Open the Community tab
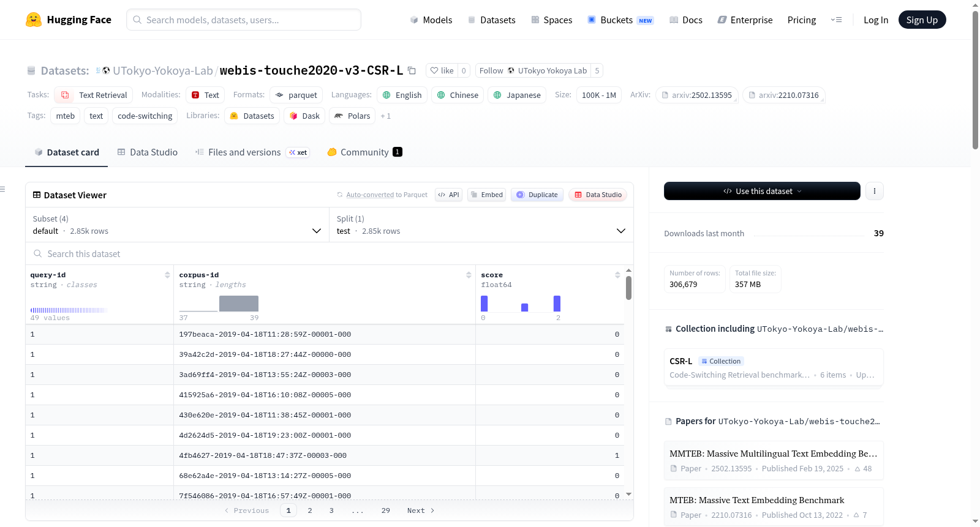This screenshot has height=527, width=980. point(365,152)
